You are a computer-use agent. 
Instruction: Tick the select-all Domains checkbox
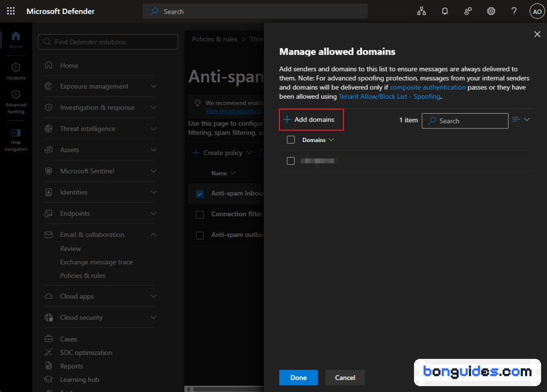(x=291, y=140)
